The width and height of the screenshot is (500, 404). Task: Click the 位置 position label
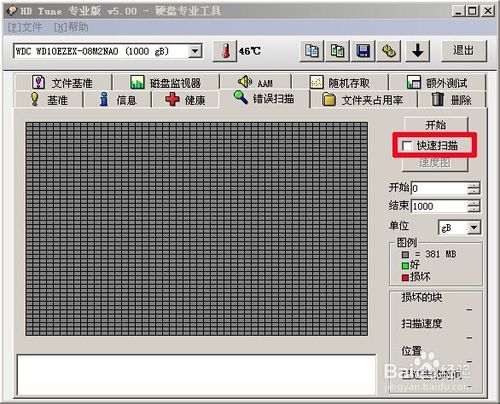point(412,350)
